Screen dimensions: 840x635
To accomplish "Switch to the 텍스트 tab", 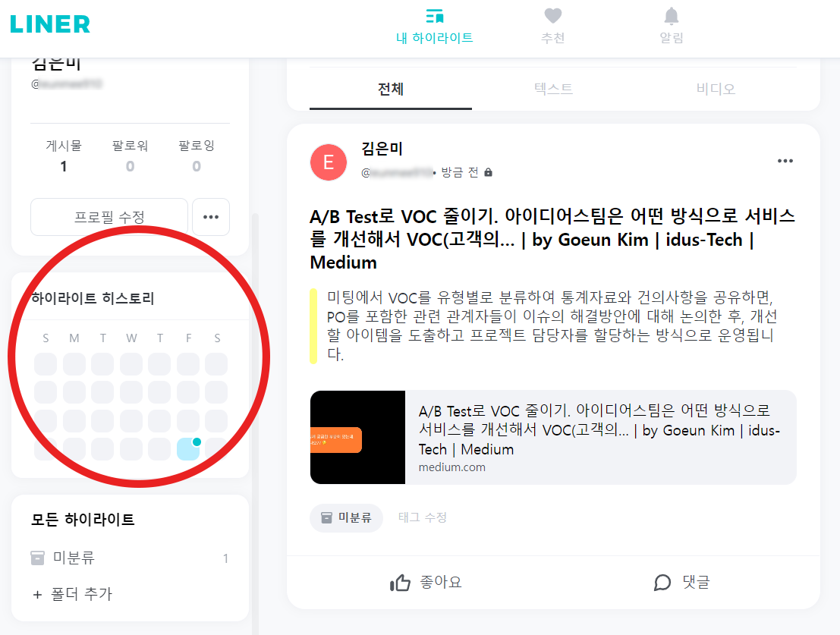I will [x=553, y=89].
